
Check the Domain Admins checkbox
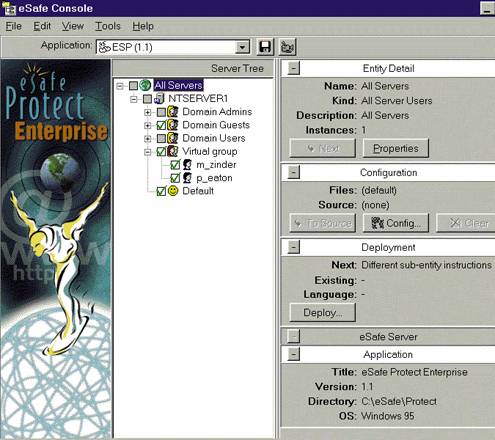pyautogui.click(x=161, y=112)
